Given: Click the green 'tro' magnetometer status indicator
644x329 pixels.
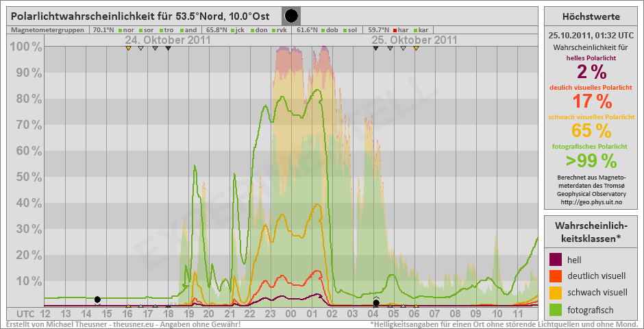Looking at the screenshot, I should (161, 30).
